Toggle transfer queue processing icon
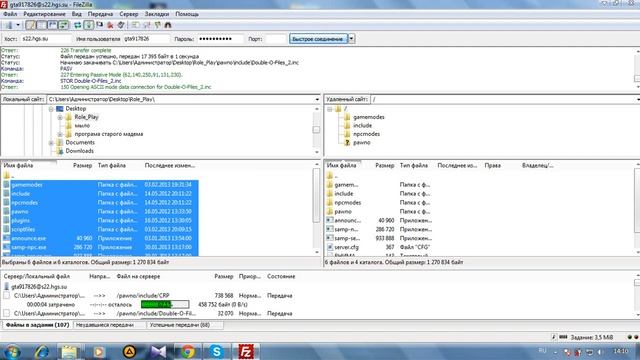This screenshot has height=360, width=640. pos(89,25)
